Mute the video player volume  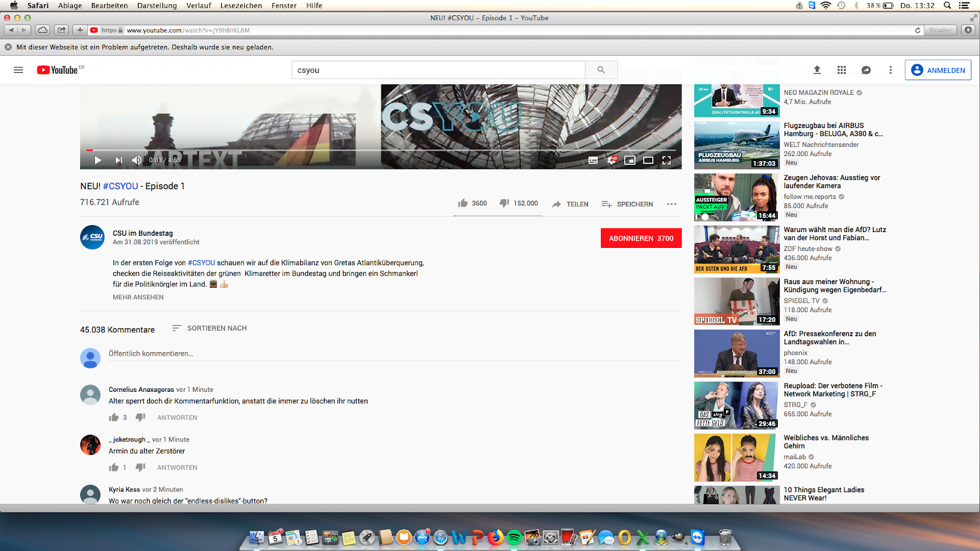point(137,160)
